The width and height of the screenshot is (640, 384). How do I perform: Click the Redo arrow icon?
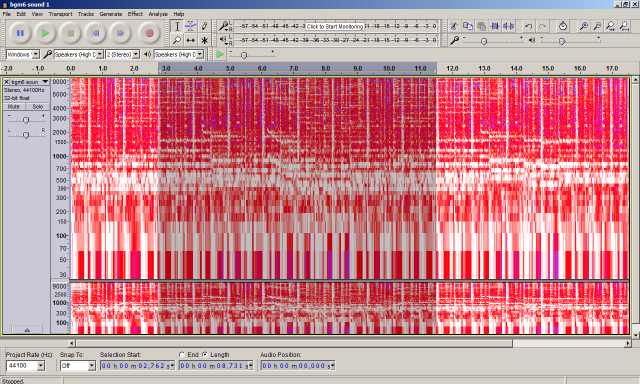coord(542,27)
